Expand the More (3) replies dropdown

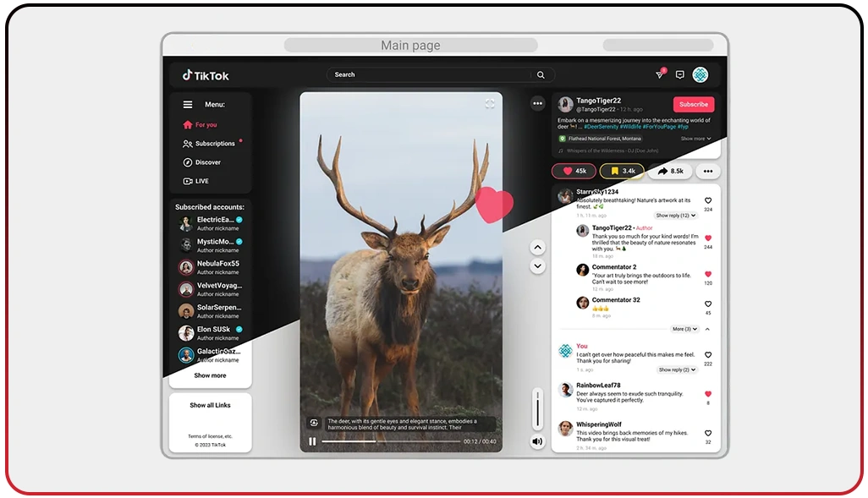pyautogui.click(x=684, y=329)
